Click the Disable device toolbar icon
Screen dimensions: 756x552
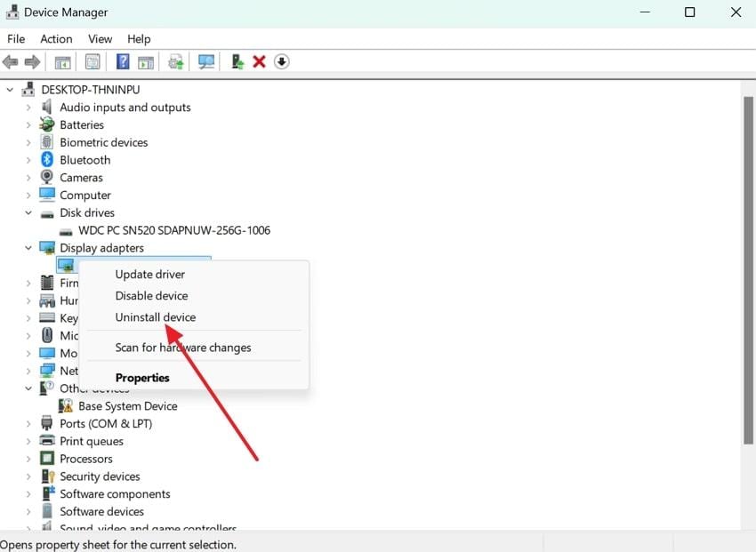coord(282,60)
